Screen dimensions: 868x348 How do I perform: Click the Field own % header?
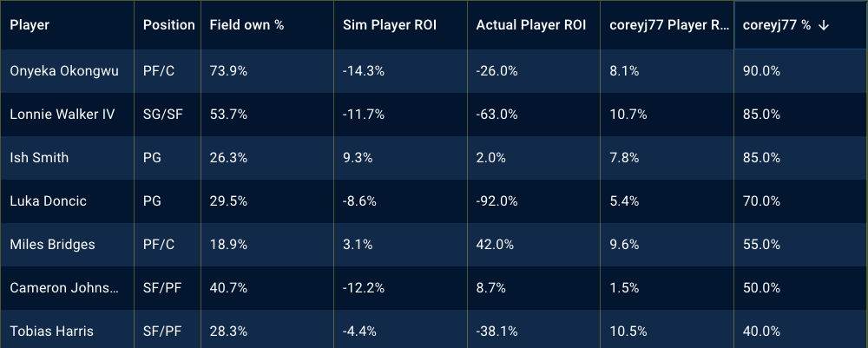[x=247, y=25]
